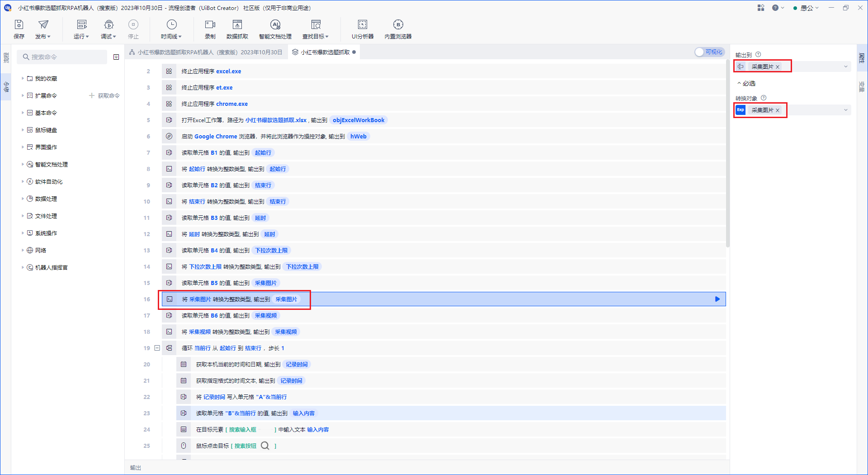Save the flow with the 保存 icon
Viewport: 868px width, 475px height.
(x=19, y=29)
